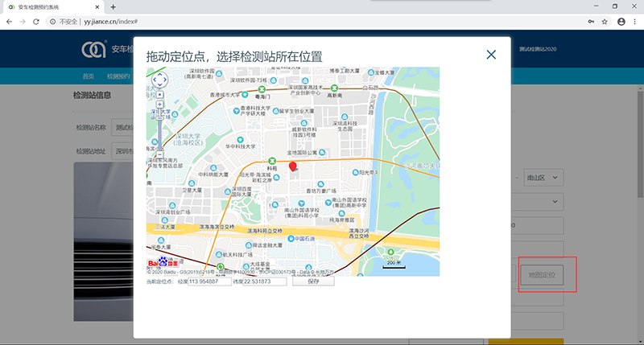Click the 香港城市大学 POI icon
Viewport: 644px width, 345px height.
coord(245,94)
